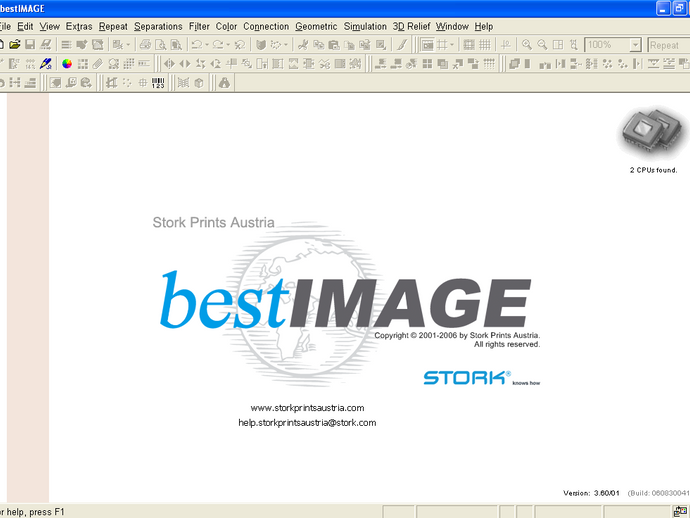The image size is (690, 518).
Task: Open the Help menu
Action: pyautogui.click(x=484, y=26)
